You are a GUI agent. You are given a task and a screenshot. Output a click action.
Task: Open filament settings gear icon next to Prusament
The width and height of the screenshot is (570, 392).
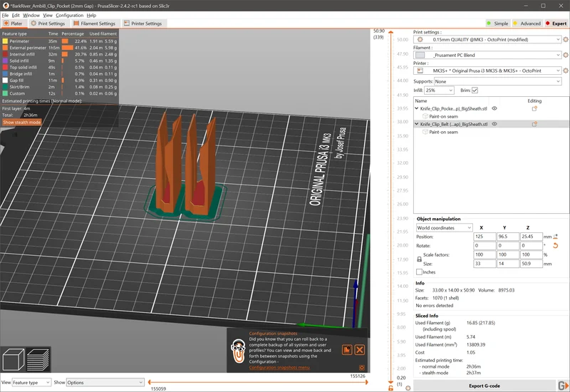click(566, 55)
